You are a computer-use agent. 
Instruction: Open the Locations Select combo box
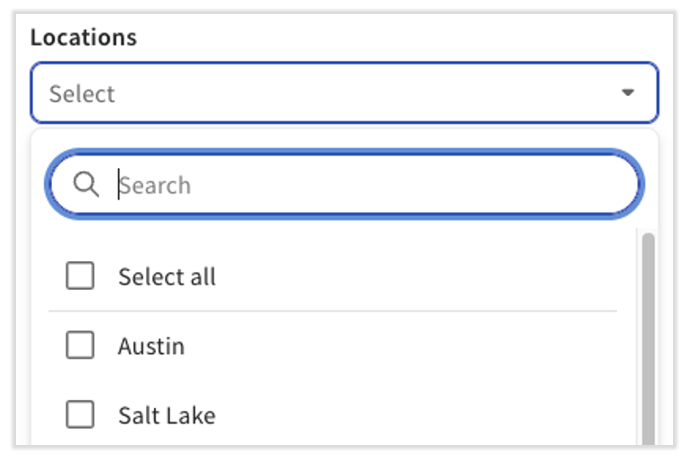330,93
